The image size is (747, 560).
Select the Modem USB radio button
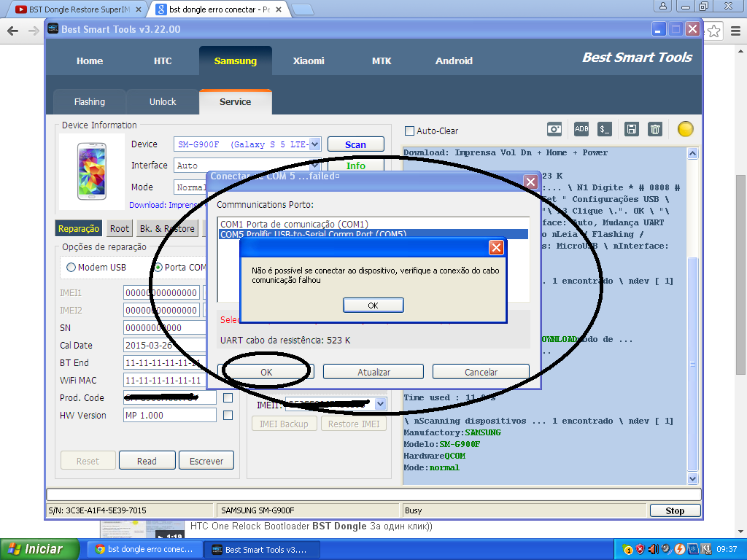(x=71, y=268)
